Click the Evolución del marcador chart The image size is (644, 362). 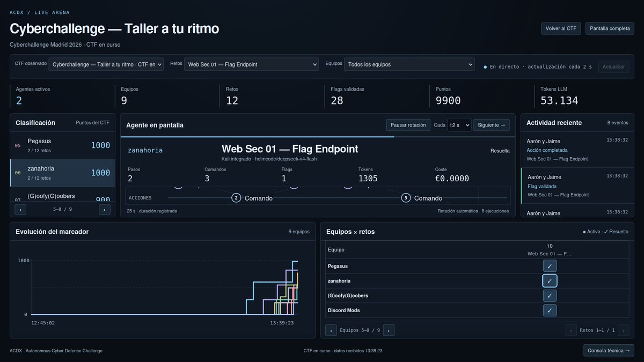pyautogui.click(x=163, y=287)
